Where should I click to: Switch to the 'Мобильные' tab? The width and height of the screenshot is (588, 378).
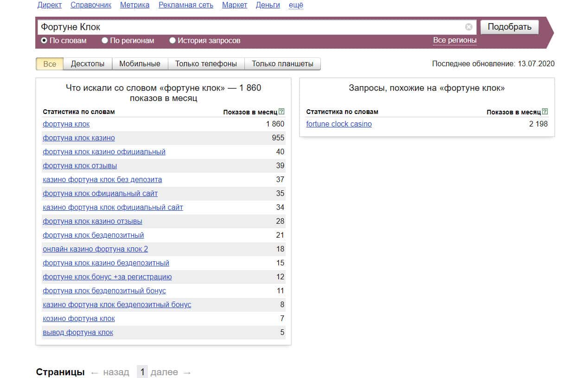coord(140,64)
